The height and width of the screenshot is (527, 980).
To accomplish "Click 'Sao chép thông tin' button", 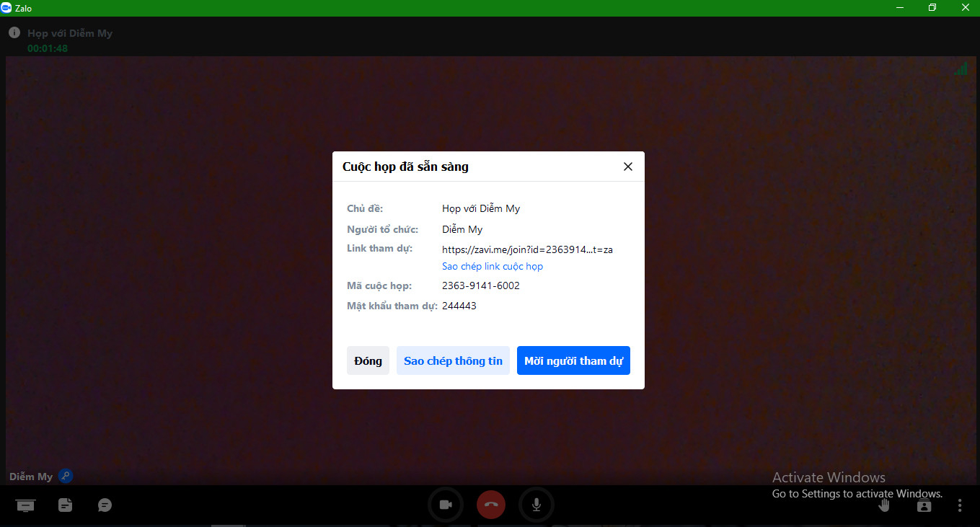I will tap(453, 360).
